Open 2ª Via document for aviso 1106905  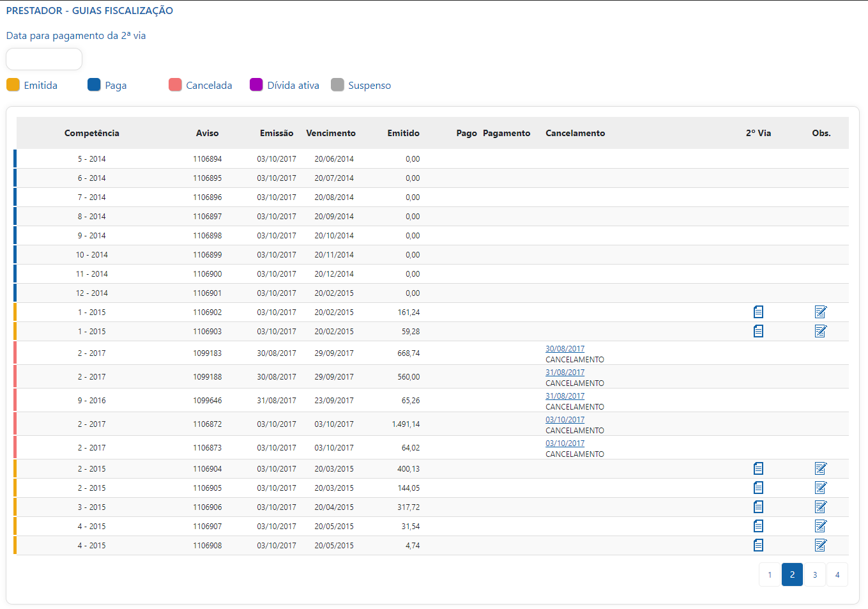coord(758,488)
